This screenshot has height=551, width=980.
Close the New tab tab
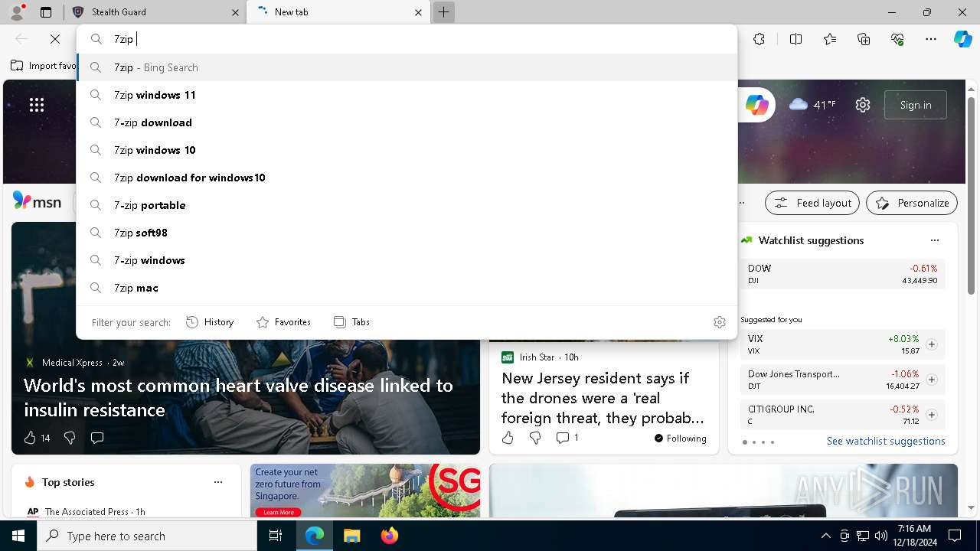tap(418, 12)
